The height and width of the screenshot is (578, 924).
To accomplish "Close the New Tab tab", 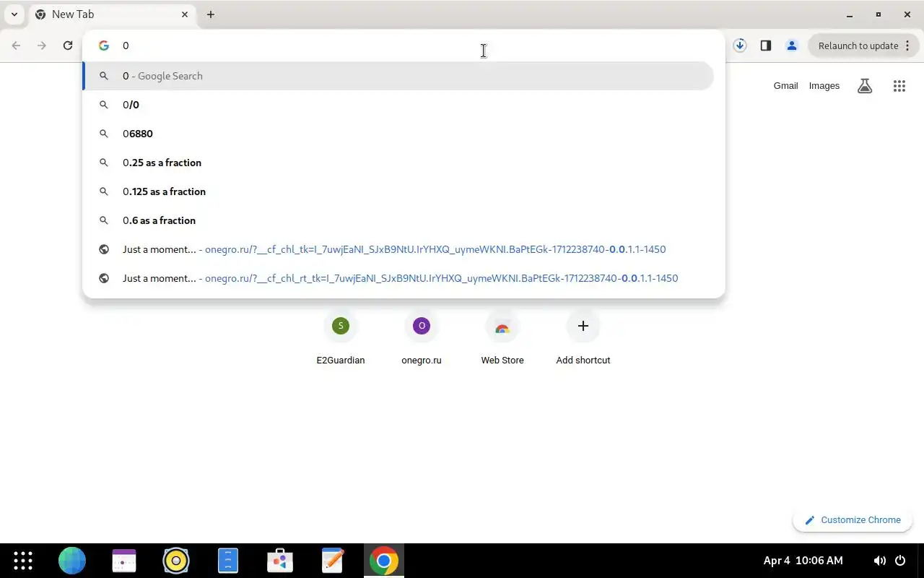I will coord(185,14).
